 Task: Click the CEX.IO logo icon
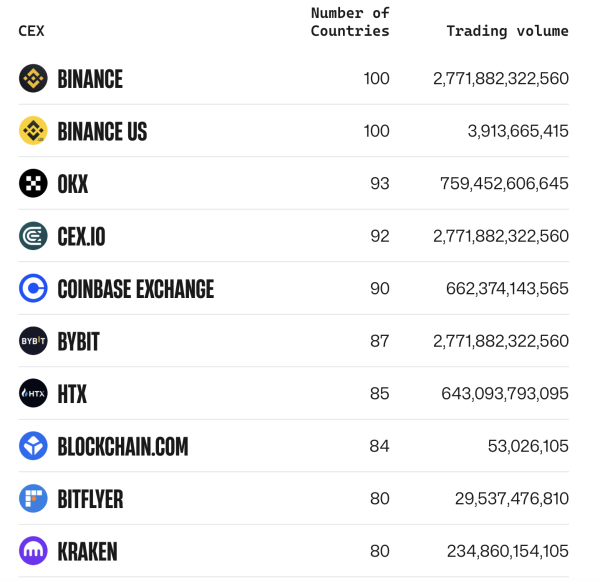[x=33, y=236]
